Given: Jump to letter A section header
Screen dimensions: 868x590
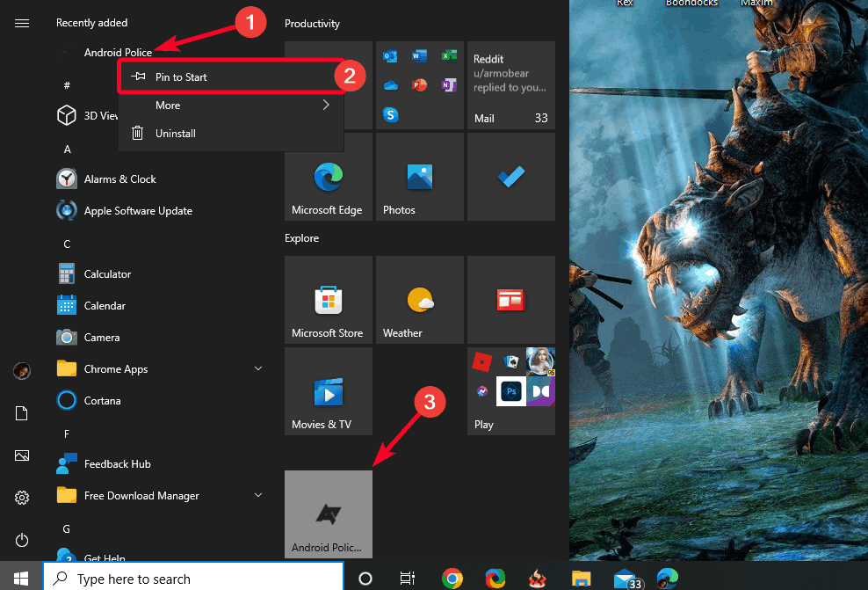Looking at the screenshot, I should pos(67,149).
